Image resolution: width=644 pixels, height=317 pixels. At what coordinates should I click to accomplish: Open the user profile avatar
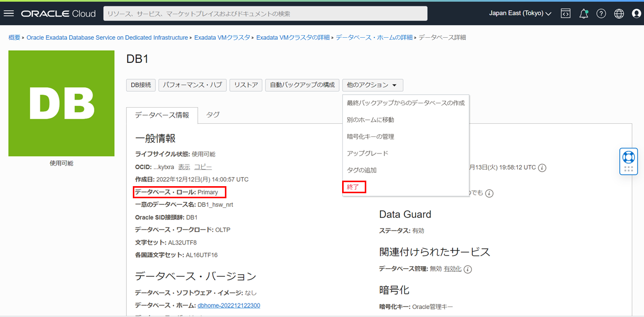[636, 14]
